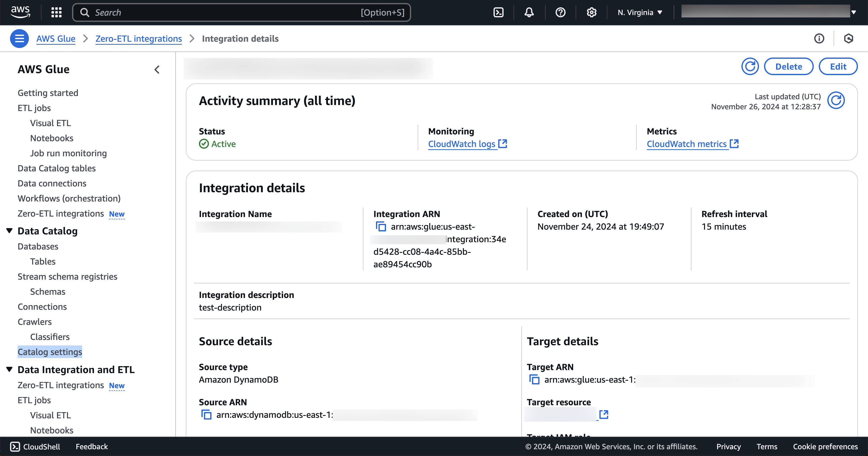Open AWS services grid menu
The width and height of the screenshot is (868, 456).
[56, 13]
